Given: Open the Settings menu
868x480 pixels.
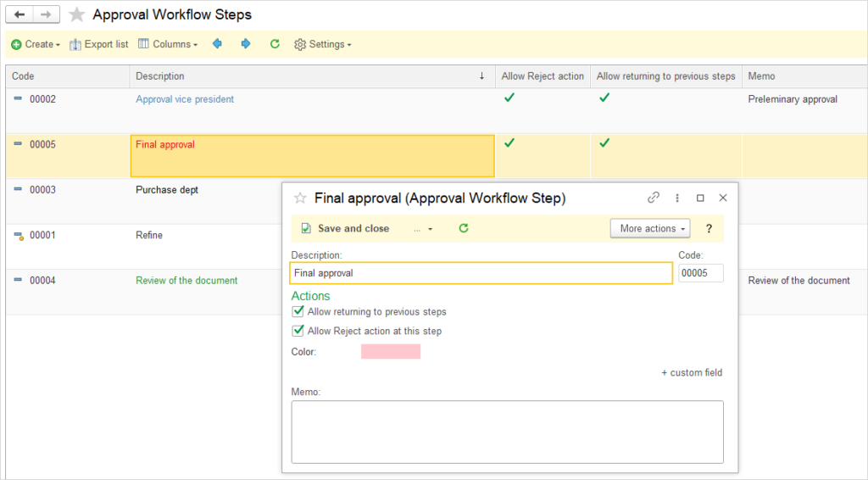Looking at the screenshot, I should pyautogui.click(x=323, y=44).
